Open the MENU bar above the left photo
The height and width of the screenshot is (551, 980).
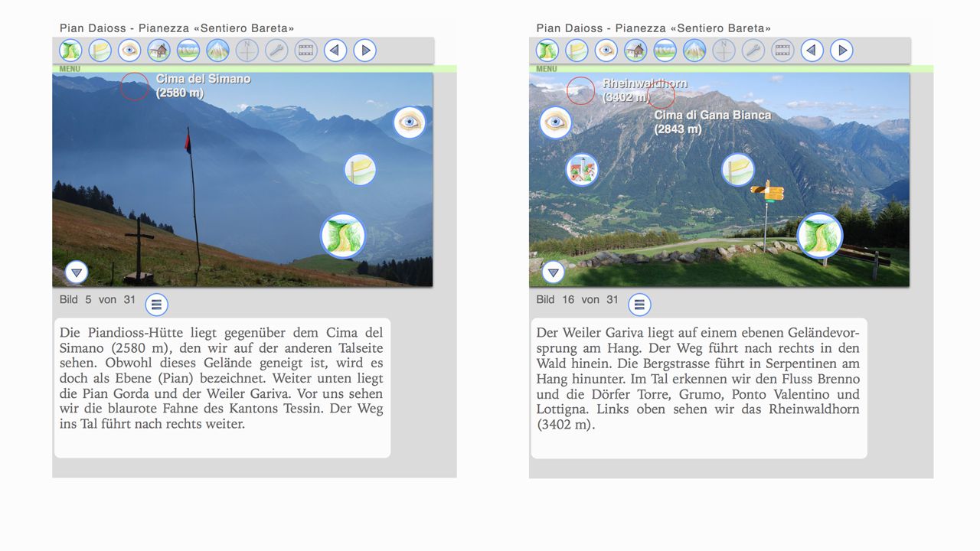click(69, 69)
